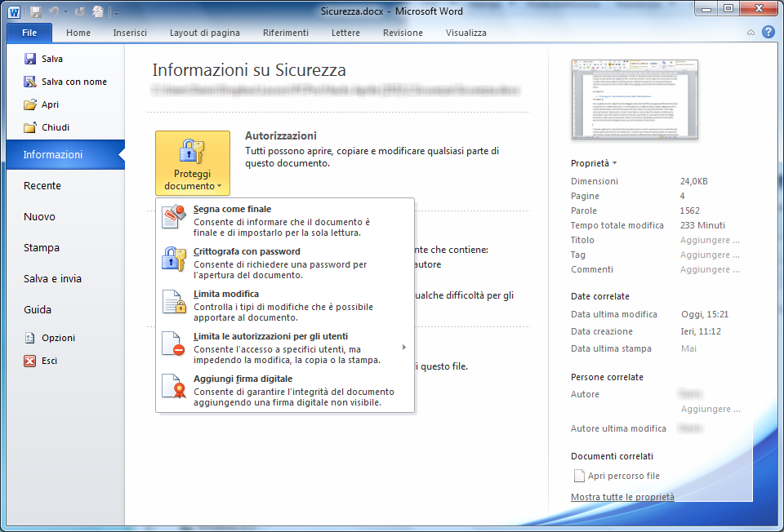The width and height of the screenshot is (784, 532).
Task: Click the Date correlate heading
Action: [600, 296]
